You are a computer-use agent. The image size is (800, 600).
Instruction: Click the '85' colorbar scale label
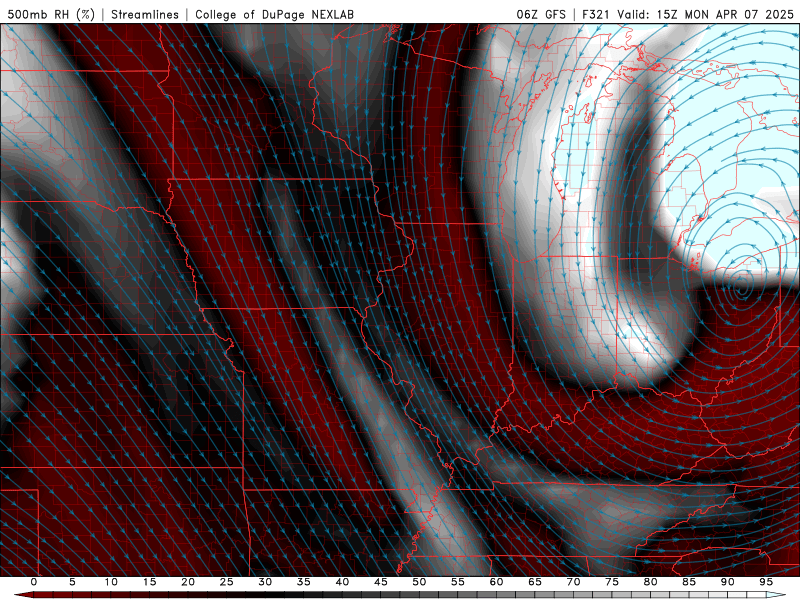tap(689, 582)
